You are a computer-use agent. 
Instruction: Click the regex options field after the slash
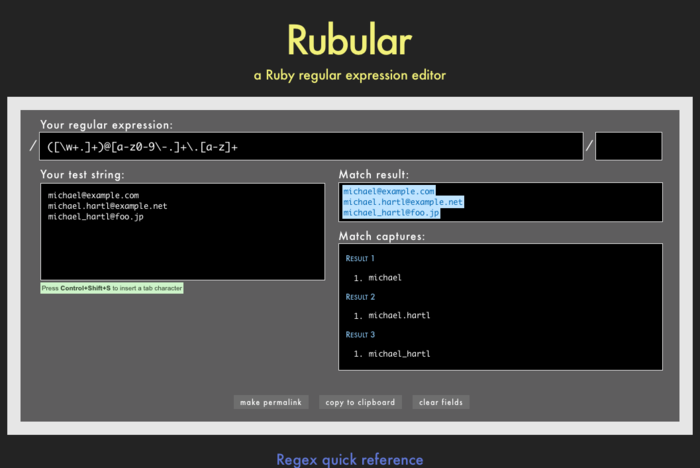click(x=628, y=146)
